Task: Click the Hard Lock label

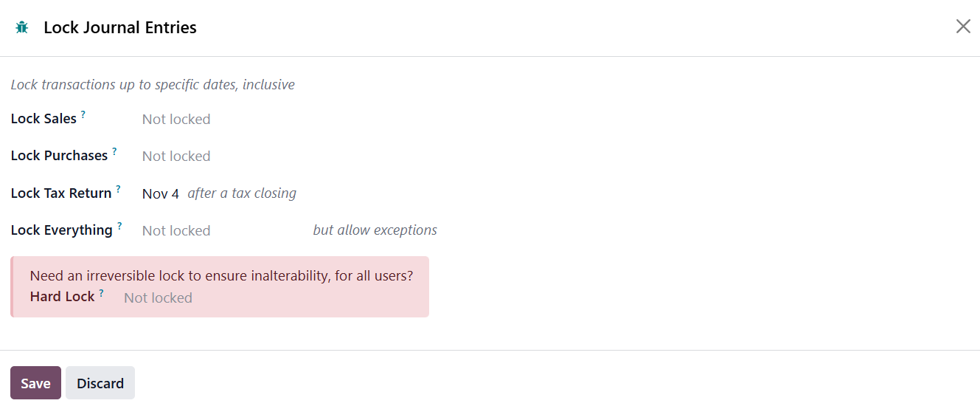Action: [62, 297]
